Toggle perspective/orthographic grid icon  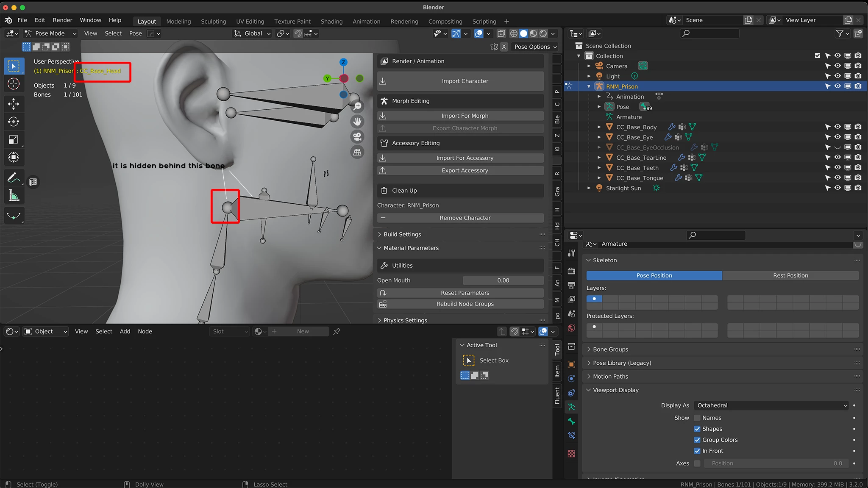[x=357, y=152]
